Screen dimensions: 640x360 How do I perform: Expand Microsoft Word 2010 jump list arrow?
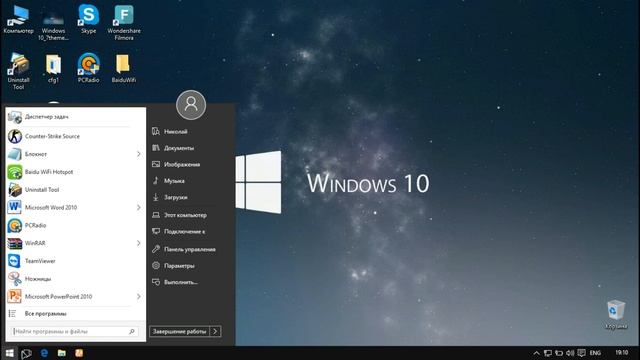coord(139,207)
